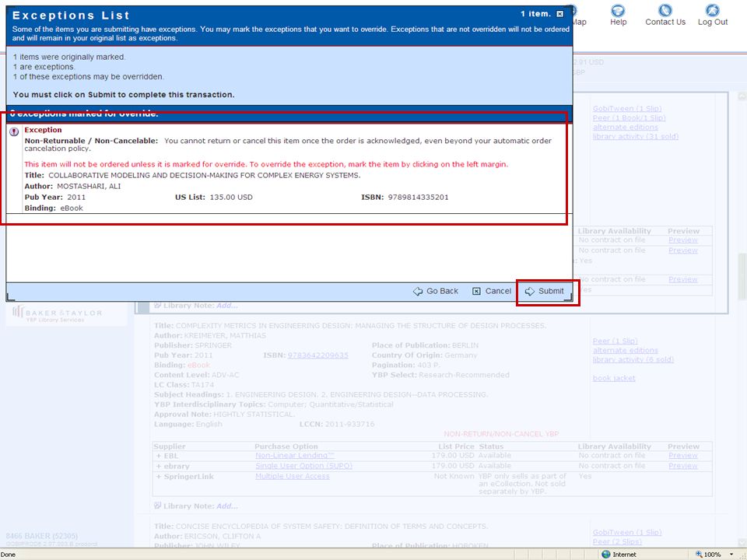Open library activity (31 sold) link
This screenshot has height=560, width=747.
pos(636,136)
